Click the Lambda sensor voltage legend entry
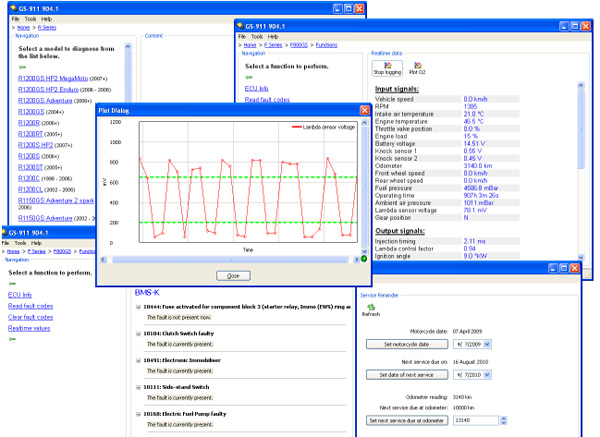 [323, 127]
